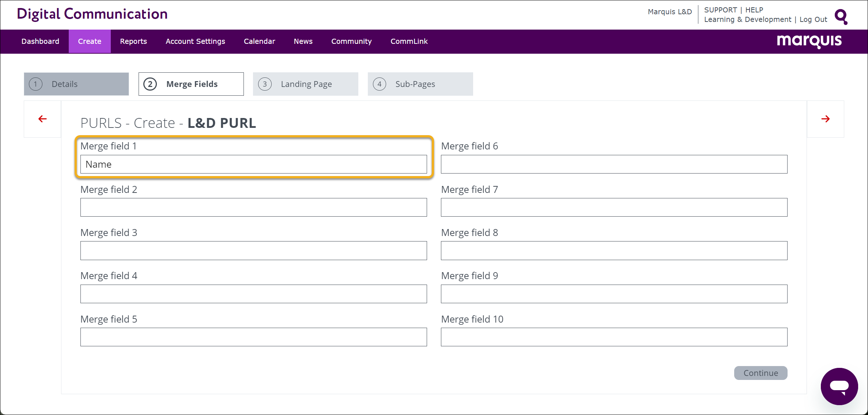Open the HELP link
Image resolution: width=868 pixels, height=415 pixels.
tap(754, 10)
